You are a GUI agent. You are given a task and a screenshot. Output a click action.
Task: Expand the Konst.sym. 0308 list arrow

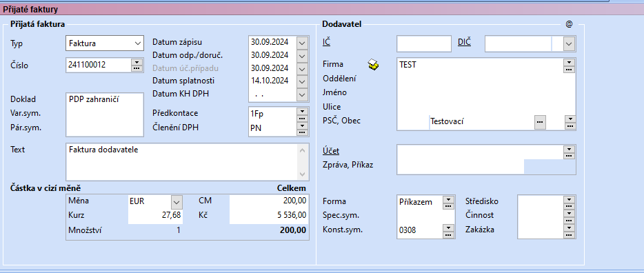[x=449, y=228]
